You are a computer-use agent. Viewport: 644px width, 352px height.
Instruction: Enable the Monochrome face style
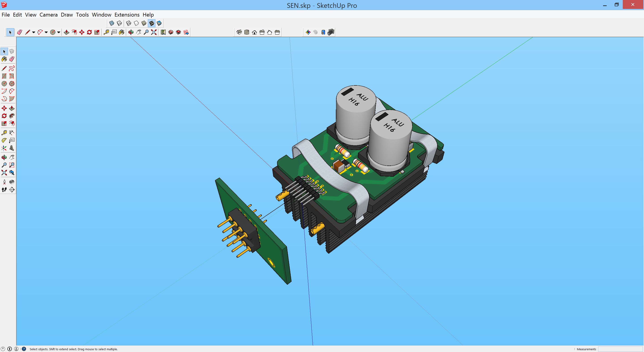click(159, 23)
